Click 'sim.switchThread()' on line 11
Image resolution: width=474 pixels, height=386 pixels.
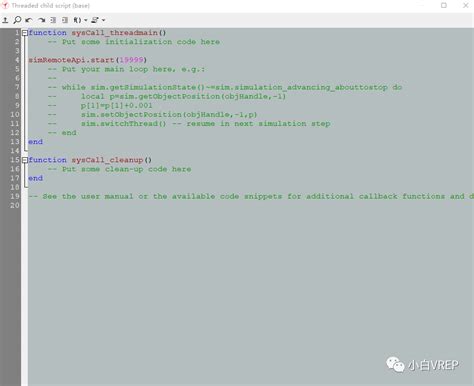(123, 124)
